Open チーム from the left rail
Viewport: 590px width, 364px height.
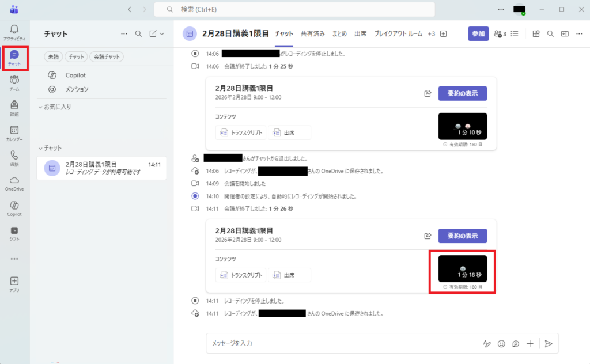14,82
